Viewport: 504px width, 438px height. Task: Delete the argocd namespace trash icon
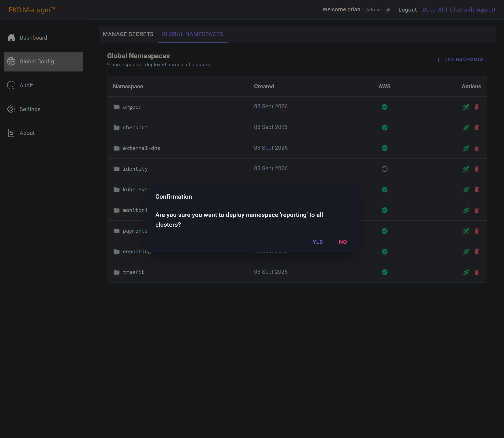[x=476, y=107]
